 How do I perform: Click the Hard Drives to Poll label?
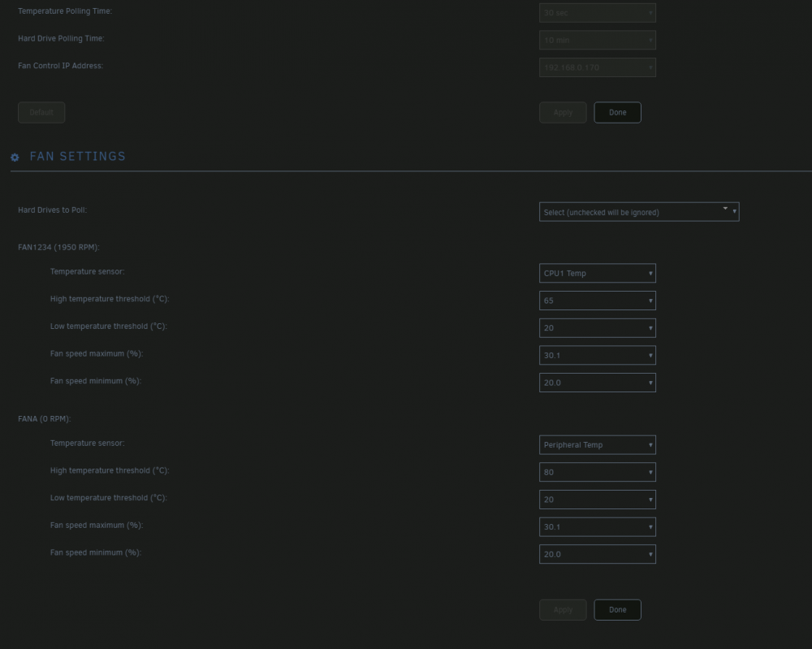coord(52,210)
